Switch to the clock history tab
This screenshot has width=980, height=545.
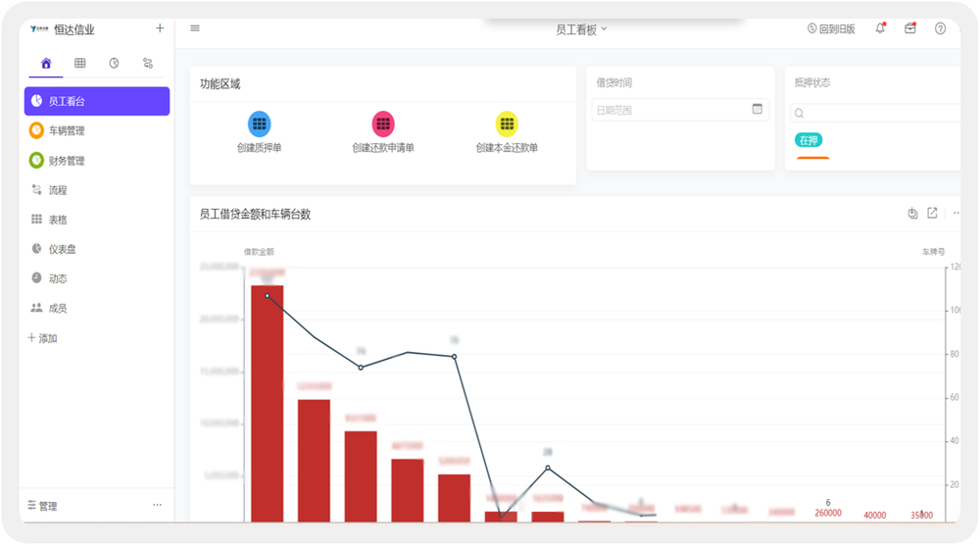(x=114, y=63)
